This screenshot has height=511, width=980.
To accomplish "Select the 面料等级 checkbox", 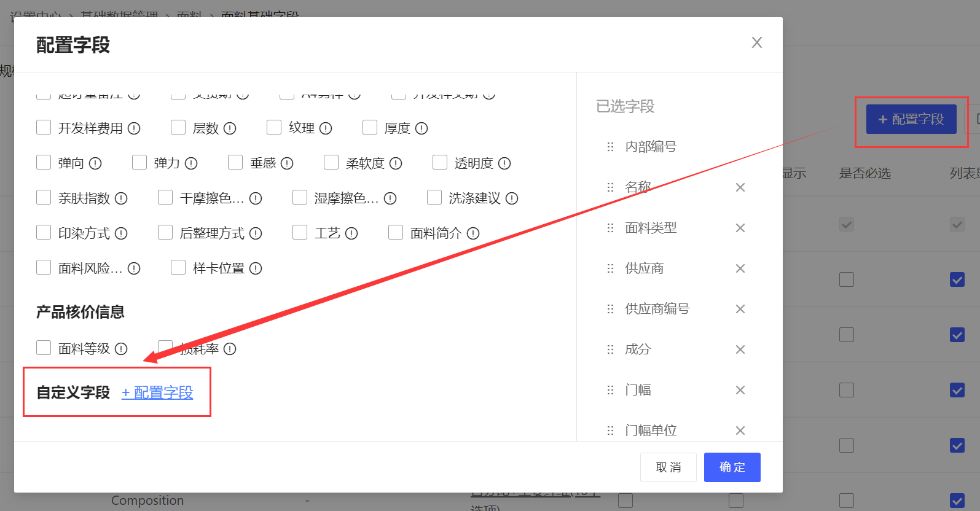I will click(44, 348).
